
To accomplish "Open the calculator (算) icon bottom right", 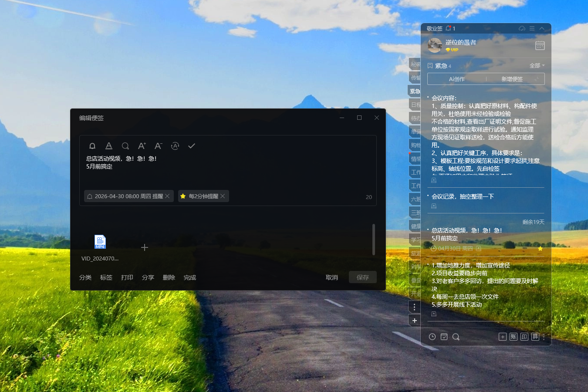I will coord(535,336).
